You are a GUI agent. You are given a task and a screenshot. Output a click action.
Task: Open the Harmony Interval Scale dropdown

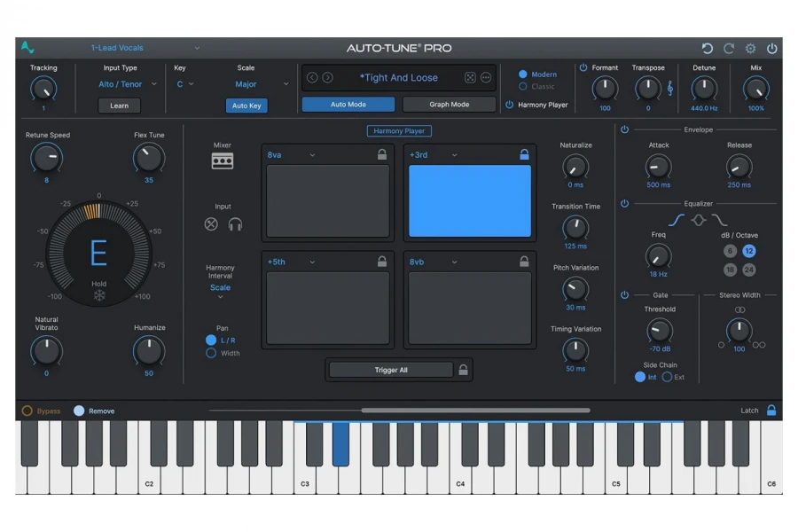pos(221,290)
